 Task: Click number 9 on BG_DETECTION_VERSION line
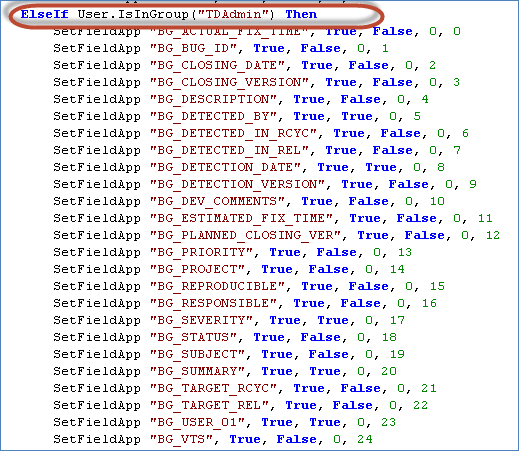coord(473,184)
